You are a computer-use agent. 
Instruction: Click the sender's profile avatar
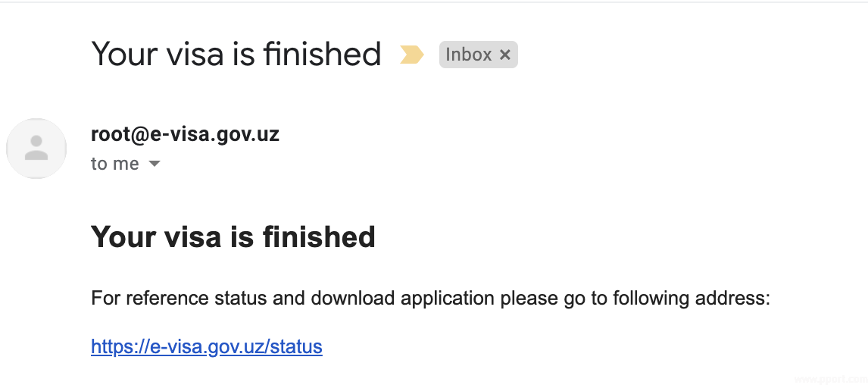click(x=36, y=148)
